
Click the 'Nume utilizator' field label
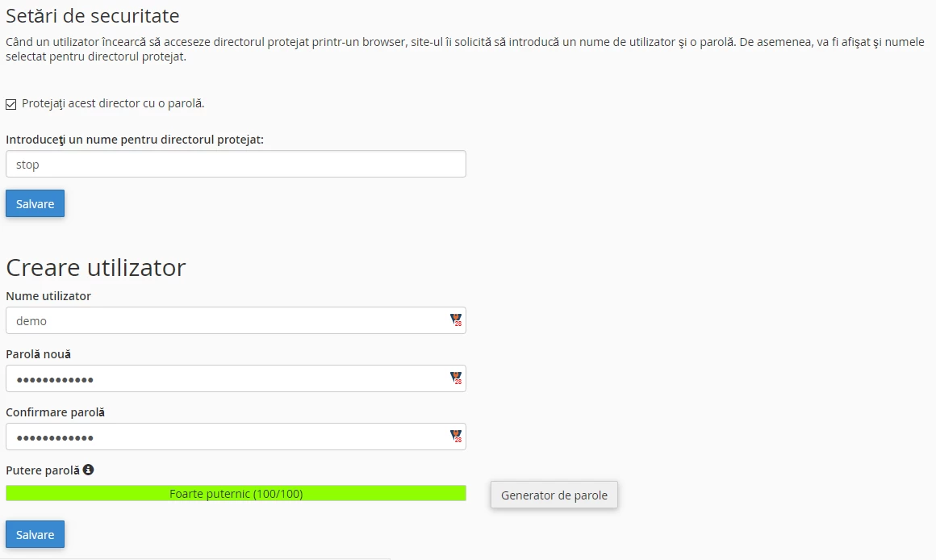coord(48,296)
